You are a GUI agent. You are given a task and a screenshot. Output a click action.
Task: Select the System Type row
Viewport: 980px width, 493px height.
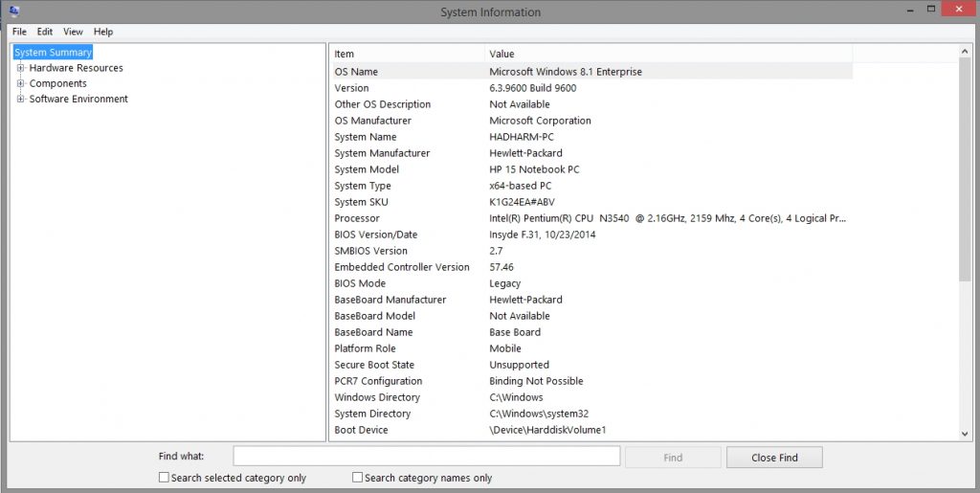pos(590,186)
